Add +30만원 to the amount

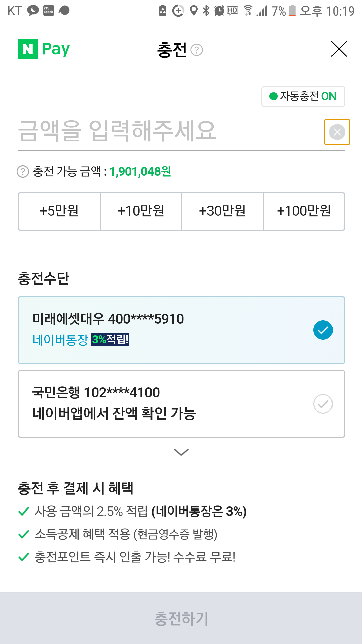pos(223,211)
